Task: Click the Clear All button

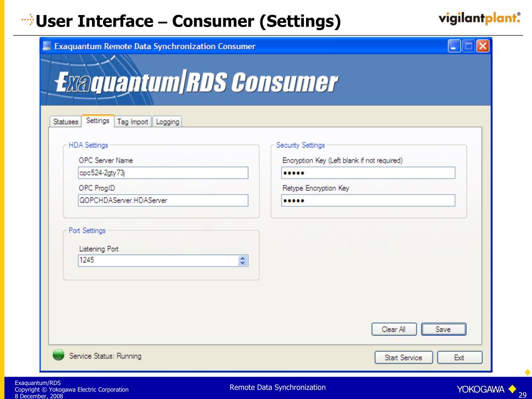Action: point(394,329)
